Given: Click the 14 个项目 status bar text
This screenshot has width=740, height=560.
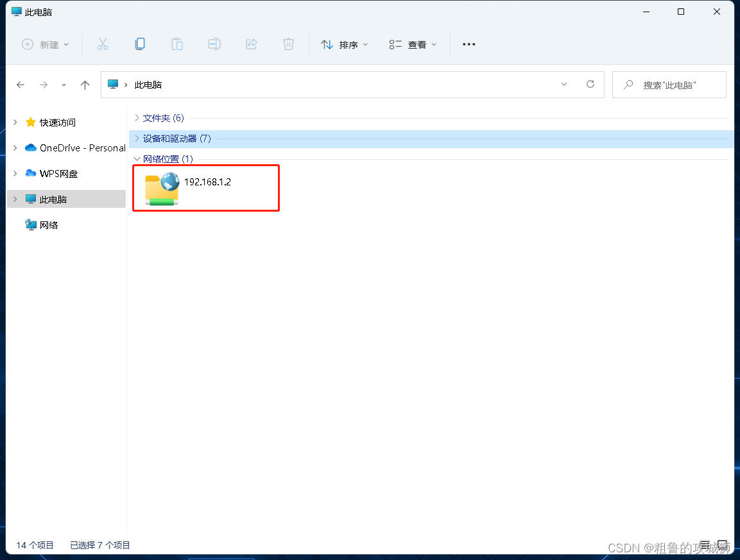Looking at the screenshot, I should coord(35,545).
